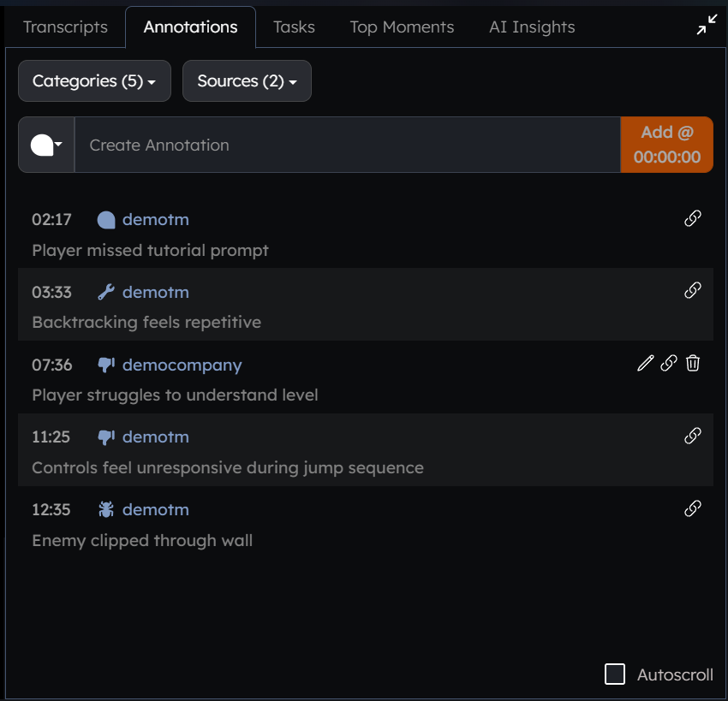Open the Categories (5) dropdown
The image size is (728, 701).
pos(95,80)
